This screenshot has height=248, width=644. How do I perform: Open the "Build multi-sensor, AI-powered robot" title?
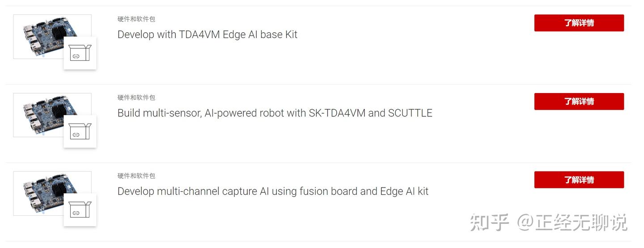coord(275,113)
